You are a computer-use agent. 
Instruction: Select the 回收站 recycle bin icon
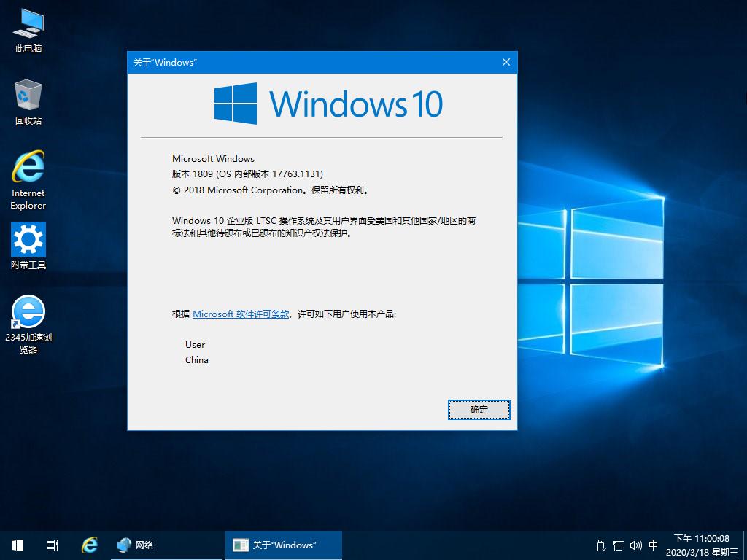pos(28,103)
